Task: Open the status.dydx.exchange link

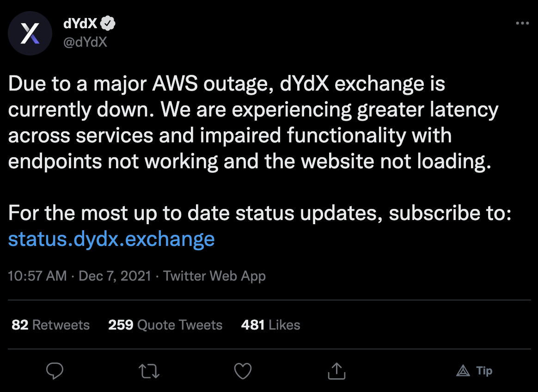Action: (x=111, y=239)
